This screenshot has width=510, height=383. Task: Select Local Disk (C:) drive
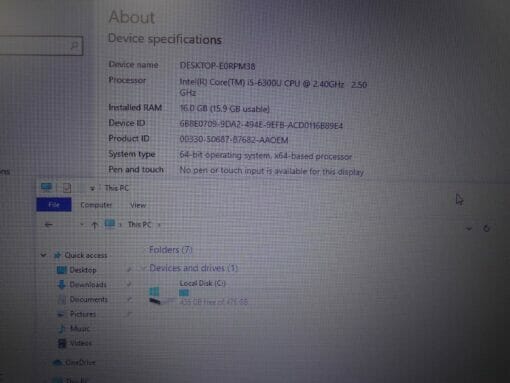click(203, 283)
